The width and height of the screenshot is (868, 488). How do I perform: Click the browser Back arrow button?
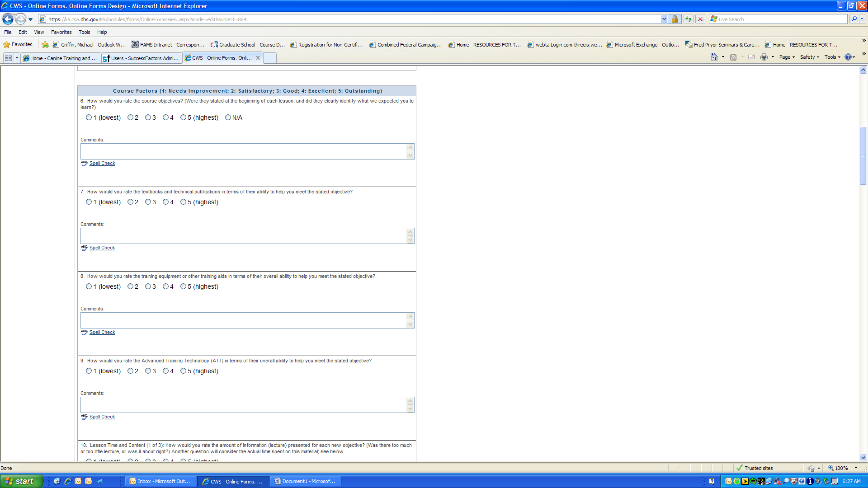pyautogui.click(x=8, y=19)
